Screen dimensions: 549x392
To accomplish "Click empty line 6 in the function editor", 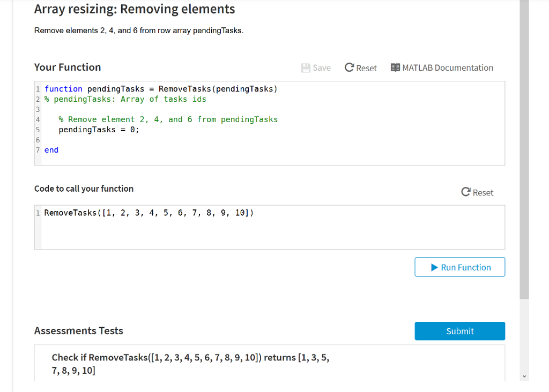I will (161, 140).
